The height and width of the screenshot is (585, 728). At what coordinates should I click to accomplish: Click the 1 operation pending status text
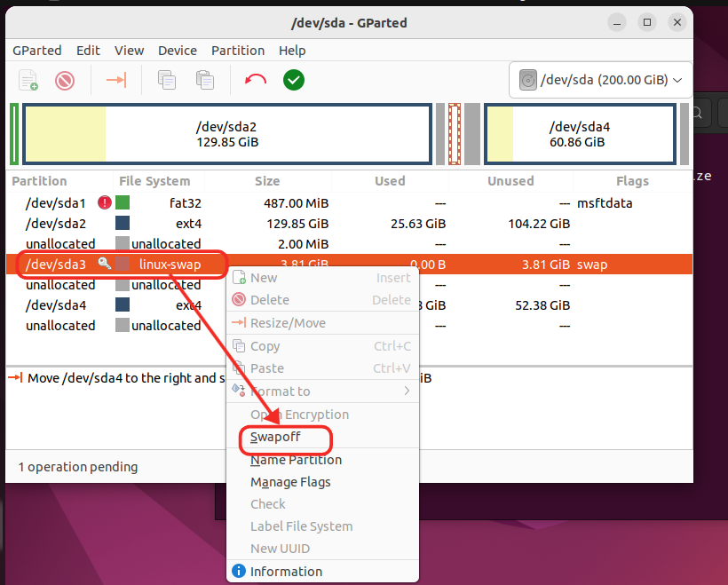(x=78, y=467)
